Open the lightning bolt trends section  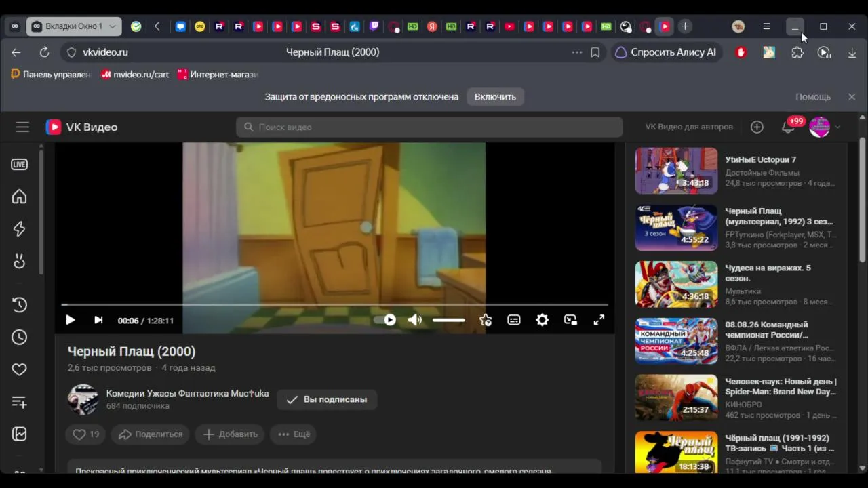click(19, 228)
